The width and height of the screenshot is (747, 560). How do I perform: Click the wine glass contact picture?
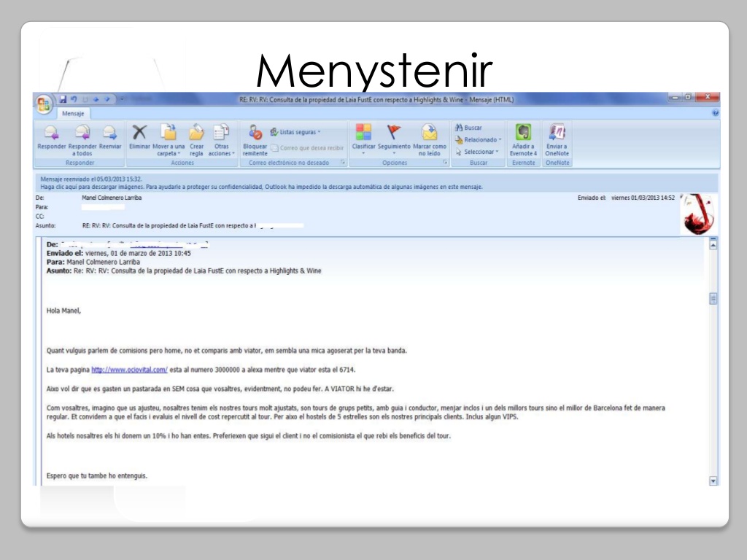(x=698, y=214)
